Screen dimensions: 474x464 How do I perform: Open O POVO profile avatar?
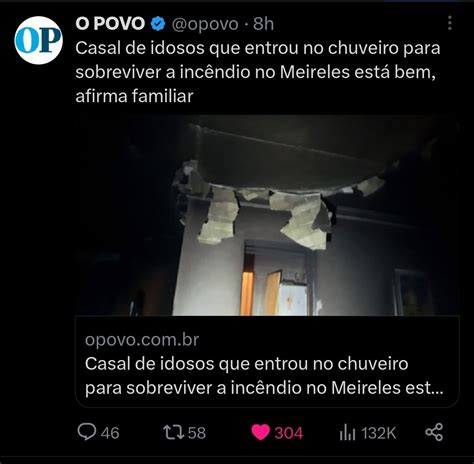tap(39, 40)
